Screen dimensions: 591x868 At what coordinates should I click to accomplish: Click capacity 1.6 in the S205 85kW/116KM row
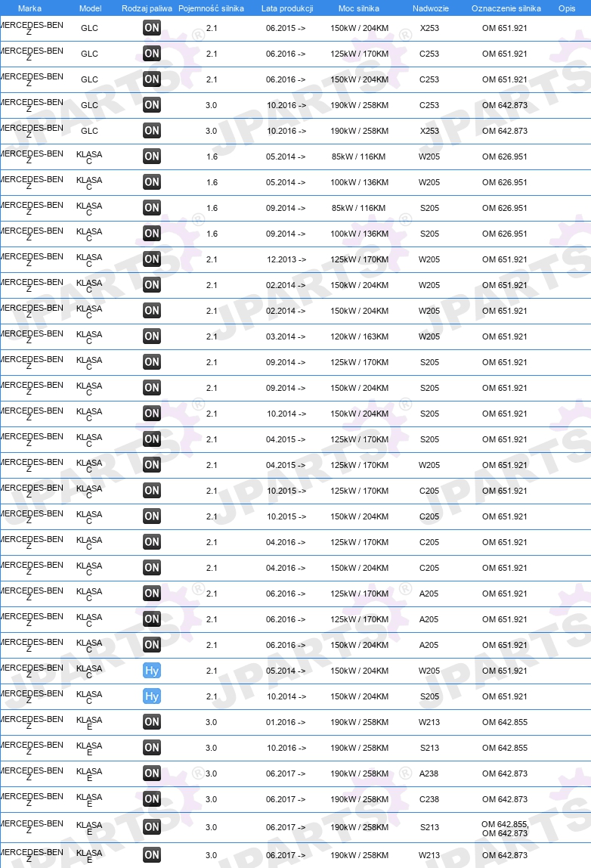[x=212, y=208]
